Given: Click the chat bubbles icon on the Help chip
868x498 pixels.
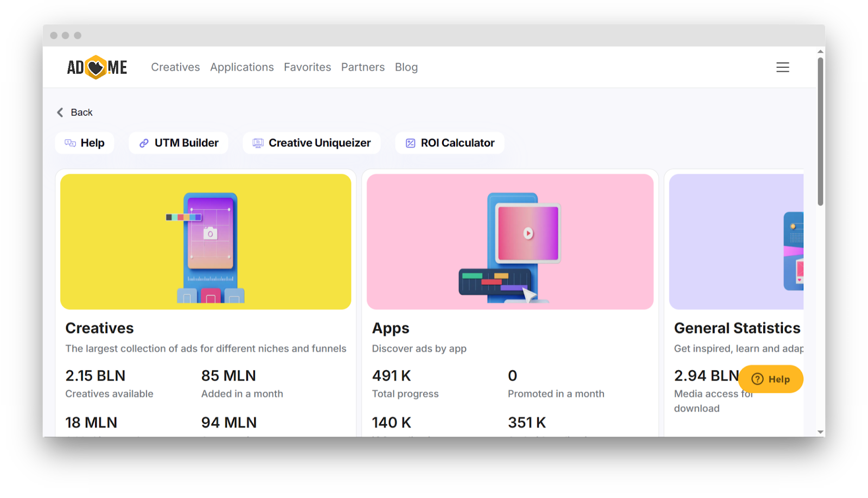Looking at the screenshot, I should tap(69, 143).
